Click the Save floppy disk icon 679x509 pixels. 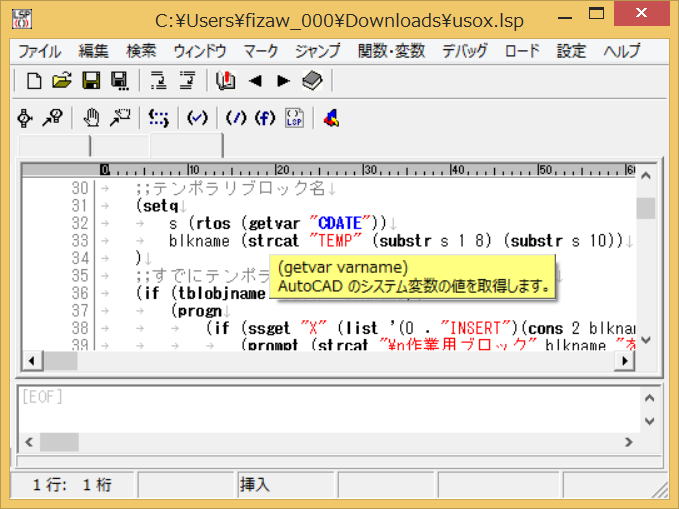point(91,81)
